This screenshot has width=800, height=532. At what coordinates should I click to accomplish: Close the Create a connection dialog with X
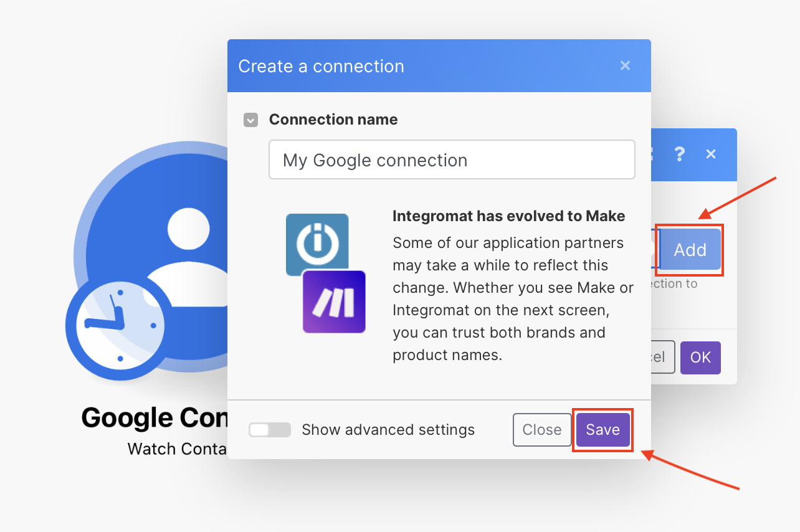coord(626,65)
